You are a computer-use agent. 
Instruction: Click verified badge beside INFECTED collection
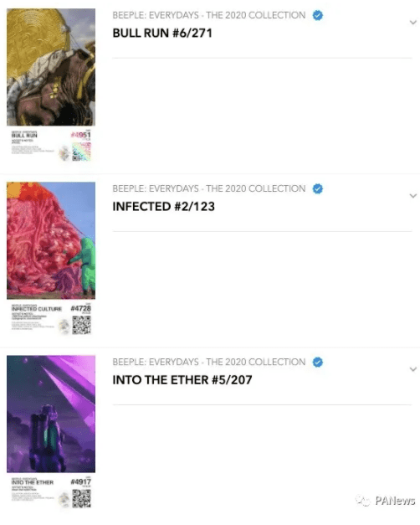pyautogui.click(x=318, y=189)
